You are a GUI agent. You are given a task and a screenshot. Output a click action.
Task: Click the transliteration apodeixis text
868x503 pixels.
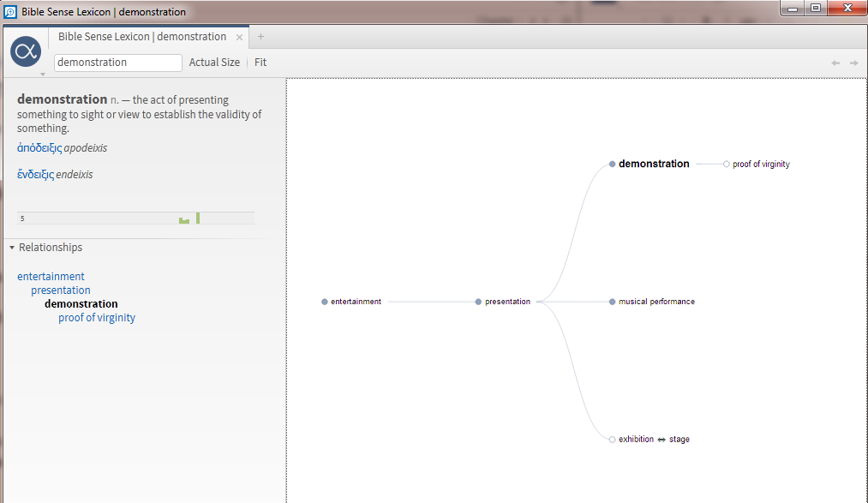pyautogui.click(x=85, y=147)
